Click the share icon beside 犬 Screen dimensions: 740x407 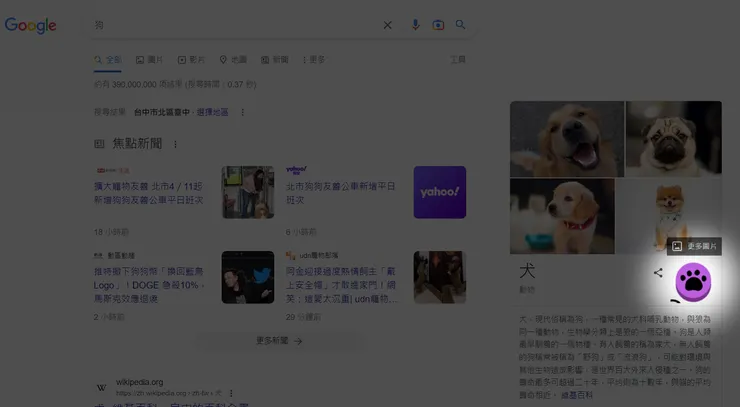(x=658, y=273)
